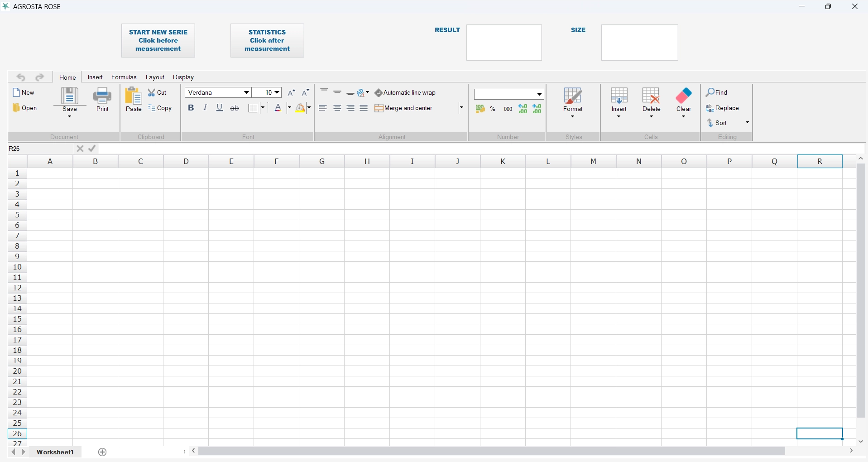Open an existing file

point(25,108)
